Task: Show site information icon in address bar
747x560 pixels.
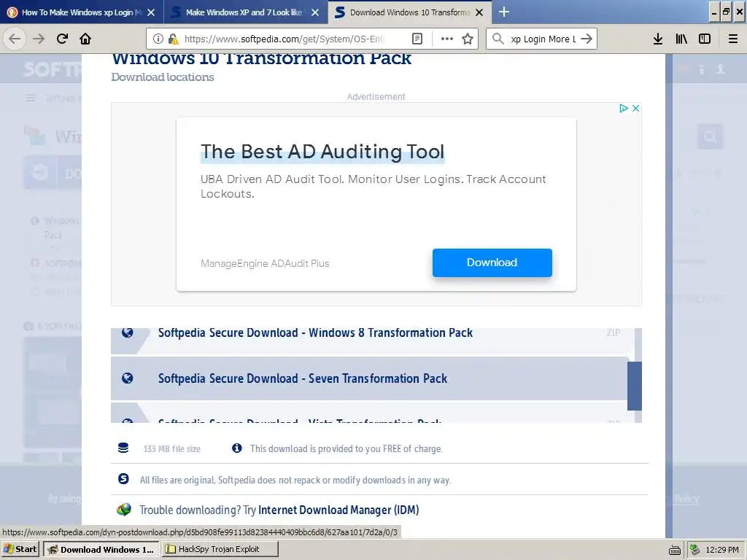Action: click(158, 39)
